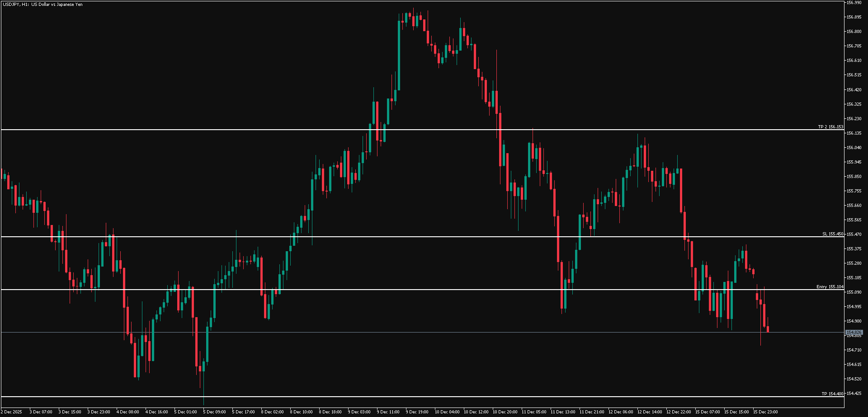Click the 8 Dec 10:00 time label
Screen dimensions: 868x417
[x=301, y=412]
